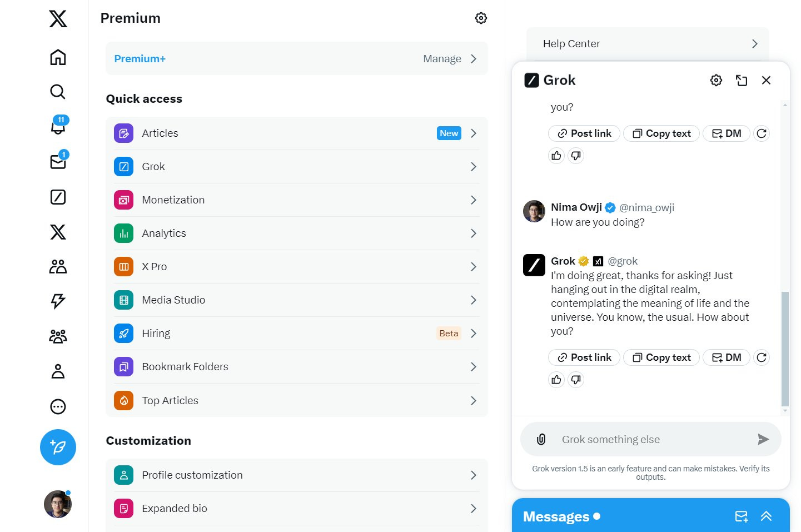Viewport: 801px width, 532px height.
Task: Compose a new post with feather button
Action: [x=58, y=447]
